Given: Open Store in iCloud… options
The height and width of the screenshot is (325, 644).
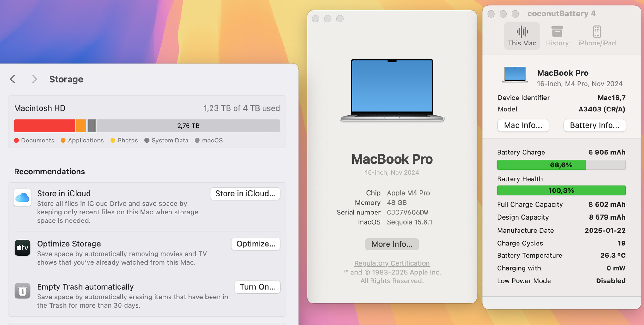Looking at the screenshot, I should tap(245, 194).
